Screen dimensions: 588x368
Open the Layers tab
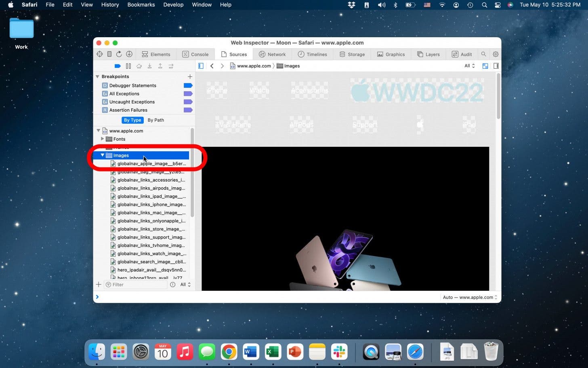click(x=428, y=54)
